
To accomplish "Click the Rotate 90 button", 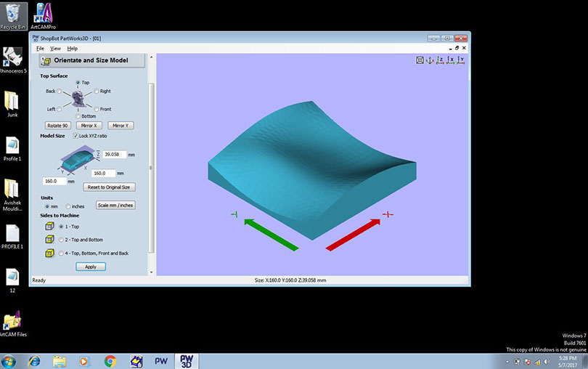I will [x=58, y=126].
